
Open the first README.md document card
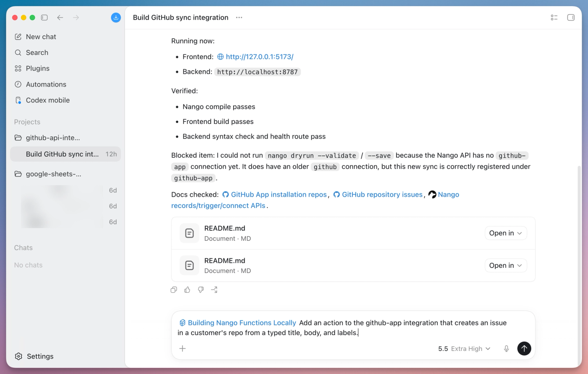pyautogui.click(x=353, y=233)
